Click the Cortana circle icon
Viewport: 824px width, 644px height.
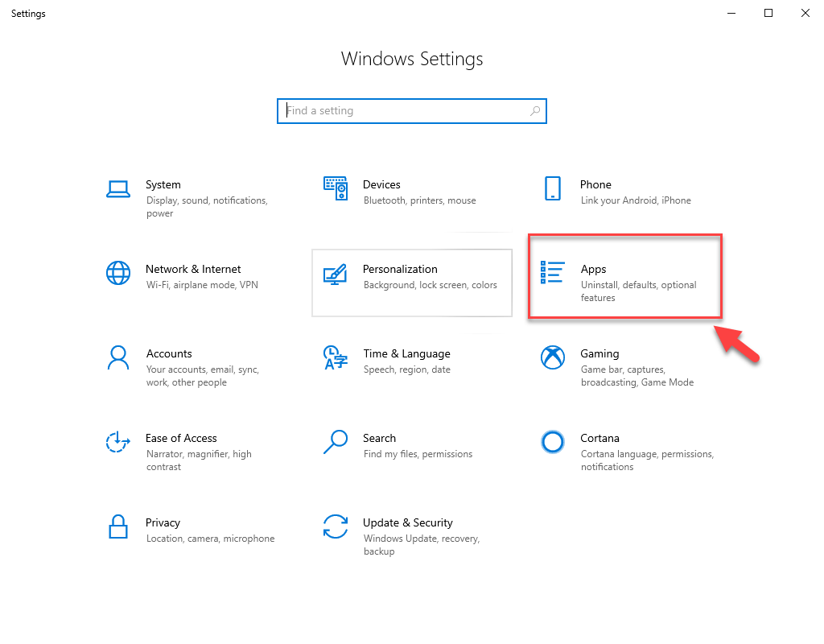tap(552, 442)
